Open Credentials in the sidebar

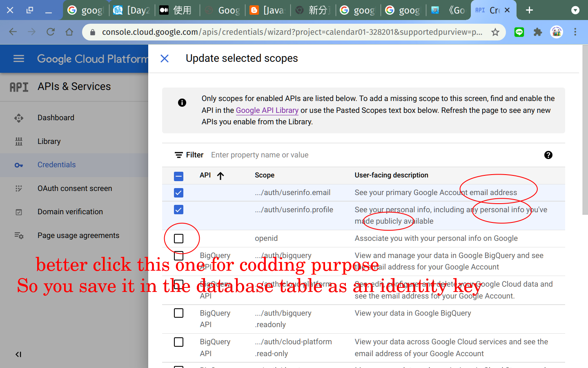click(74, 165)
